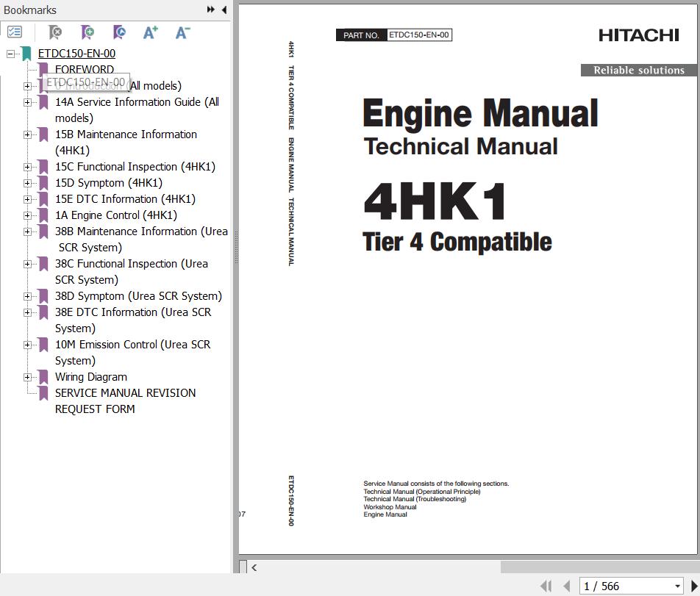This screenshot has width=700, height=596.
Task: Open the SERVICE MANUAL REVISION REQUEST FORM label
Action: (126, 401)
